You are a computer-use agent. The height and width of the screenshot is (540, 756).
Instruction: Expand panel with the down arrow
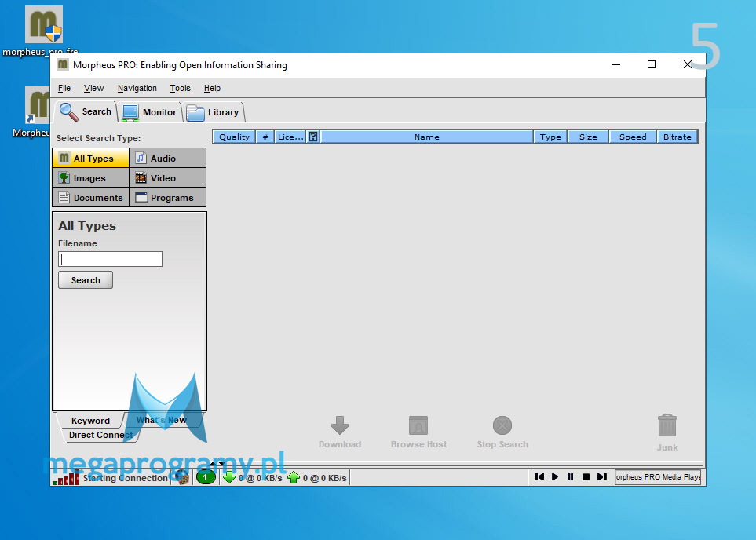221,463
